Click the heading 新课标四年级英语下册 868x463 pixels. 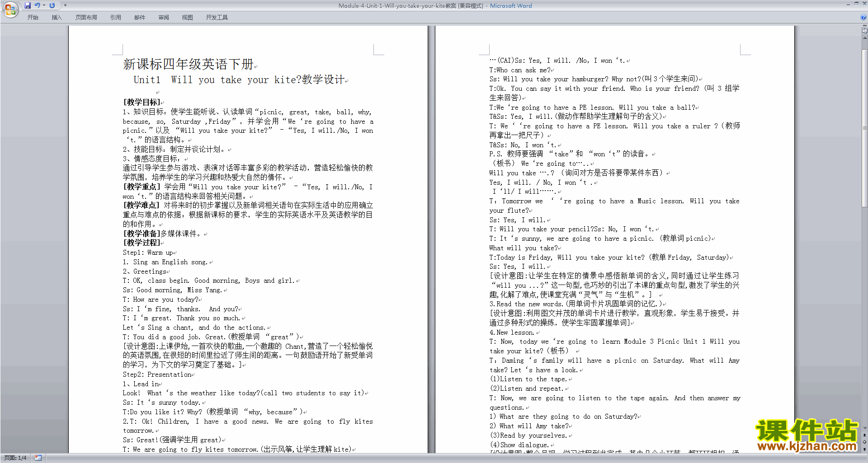188,64
